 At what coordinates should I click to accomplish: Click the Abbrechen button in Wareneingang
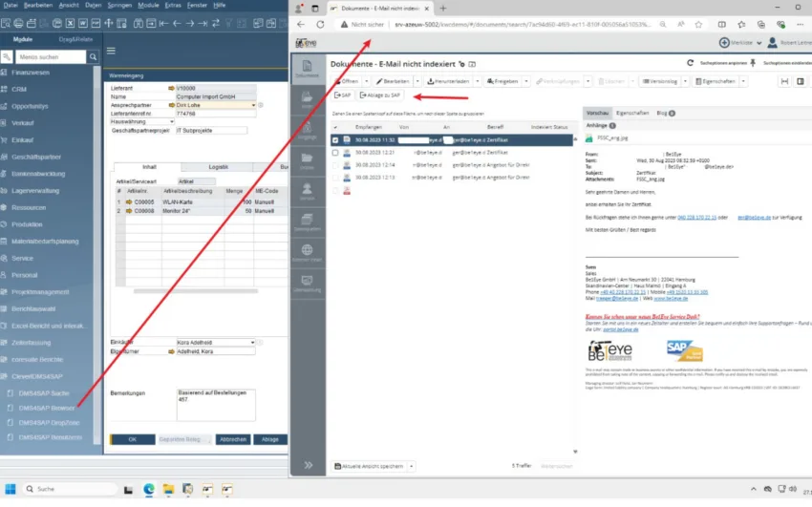tap(233, 439)
